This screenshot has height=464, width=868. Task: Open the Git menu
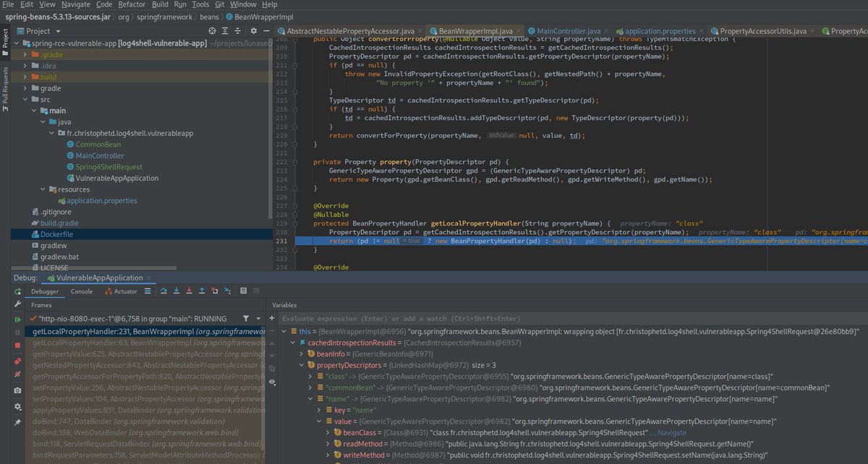(x=219, y=4)
